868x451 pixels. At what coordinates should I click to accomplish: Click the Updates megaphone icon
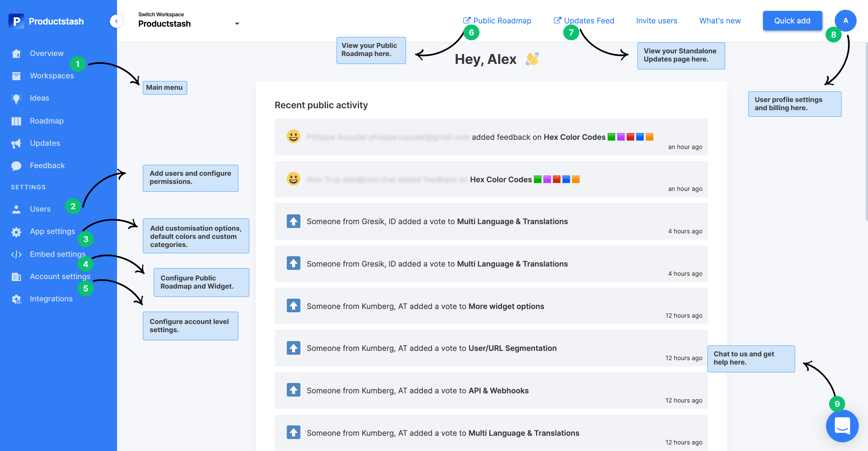tap(16, 143)
